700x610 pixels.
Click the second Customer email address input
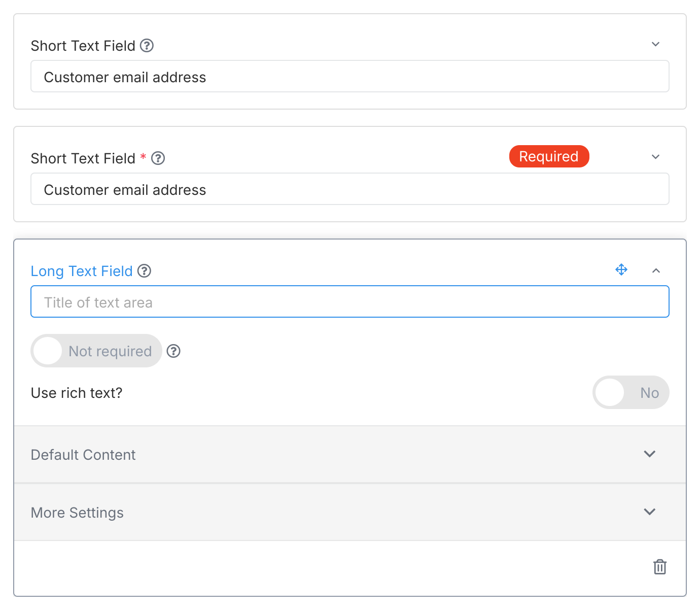(350, 189)
